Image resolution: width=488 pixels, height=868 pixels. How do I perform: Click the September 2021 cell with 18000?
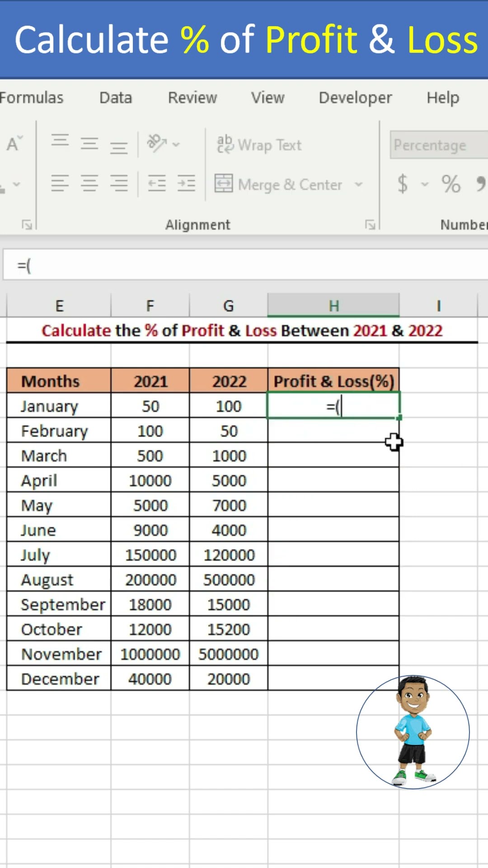click(150, 604)
